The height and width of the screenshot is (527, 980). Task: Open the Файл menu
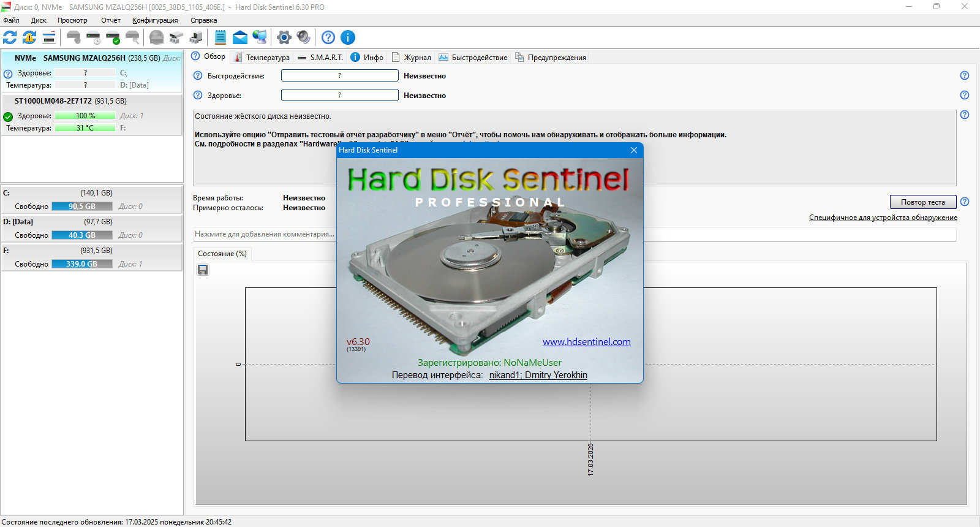click(x=11, y=20)
